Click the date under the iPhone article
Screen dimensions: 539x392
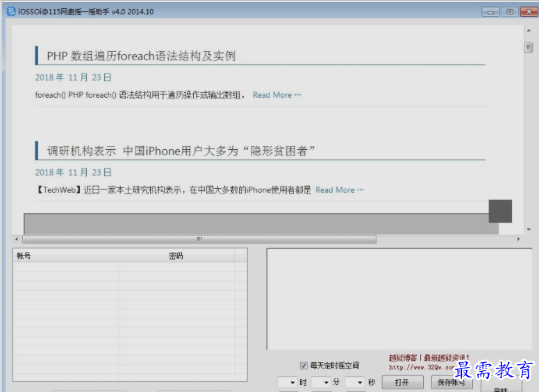coord(73,172)
